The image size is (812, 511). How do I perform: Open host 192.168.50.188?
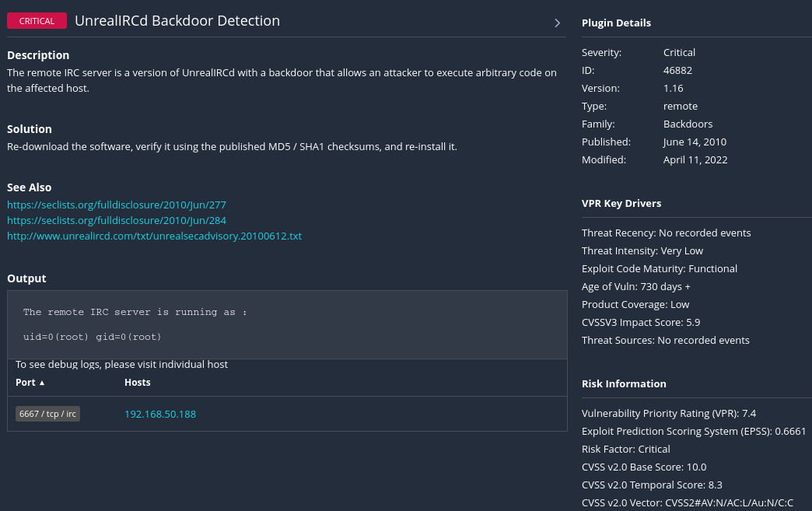160,415
